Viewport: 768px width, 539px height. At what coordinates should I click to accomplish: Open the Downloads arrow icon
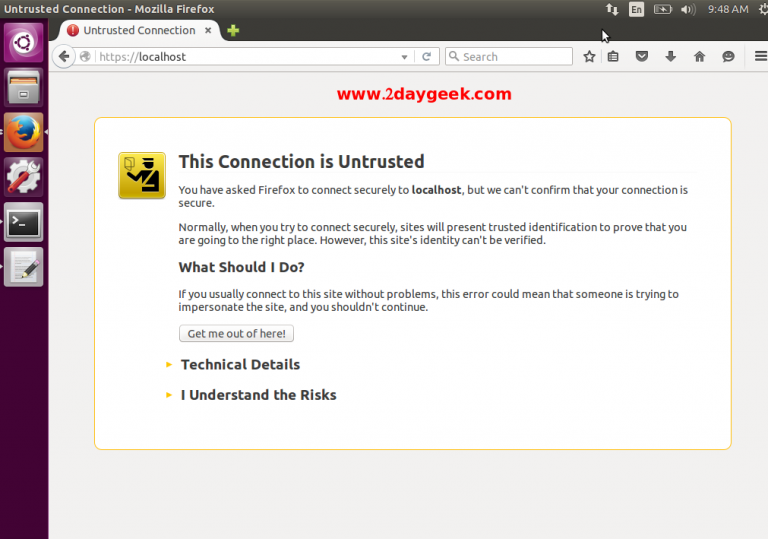click(670, 57)
